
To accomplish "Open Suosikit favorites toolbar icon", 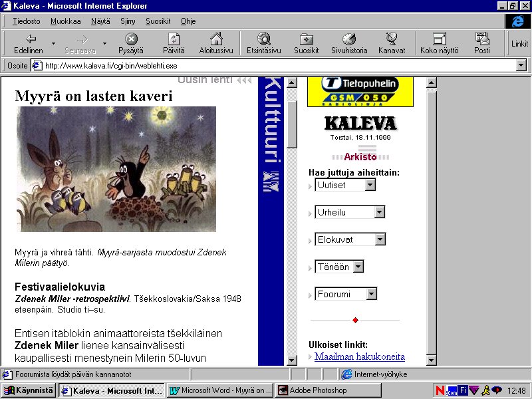I will click(x=306, y=39).
